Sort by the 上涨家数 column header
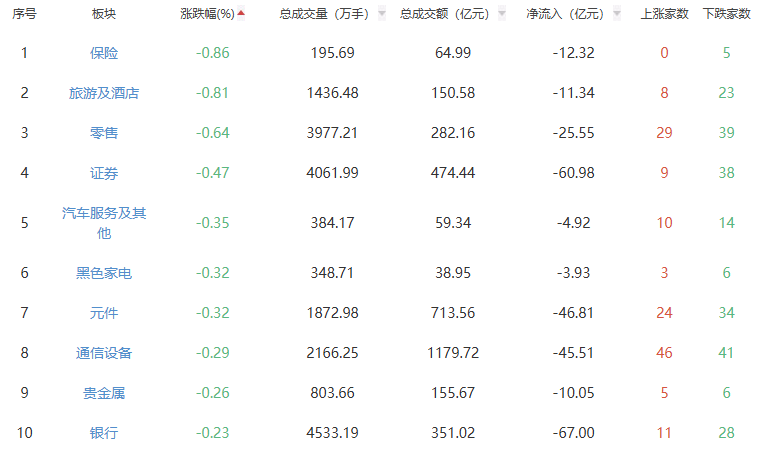 tap(664, 14)
